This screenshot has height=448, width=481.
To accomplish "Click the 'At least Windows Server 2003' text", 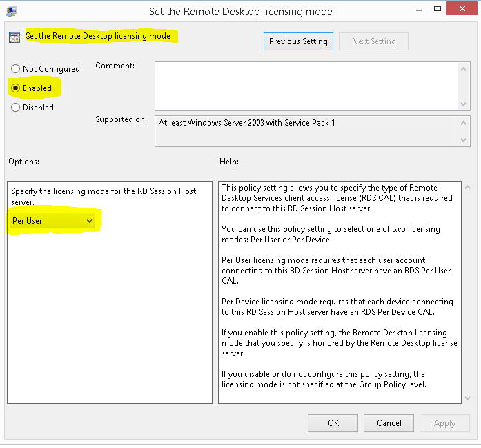I will point(246,123).
